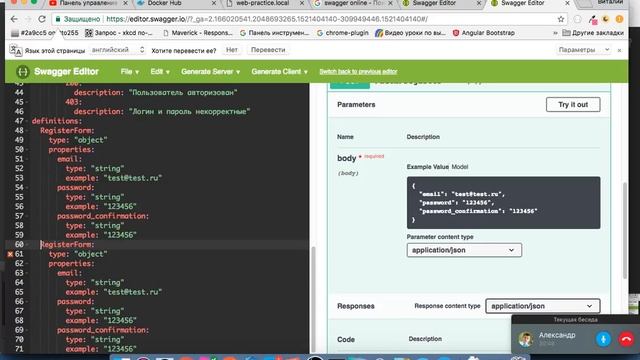The height and width of the screenshot is (360, 640).
Task: Click the green secure padlock icon
Action: pyautogui.click(x=58, y=19)
